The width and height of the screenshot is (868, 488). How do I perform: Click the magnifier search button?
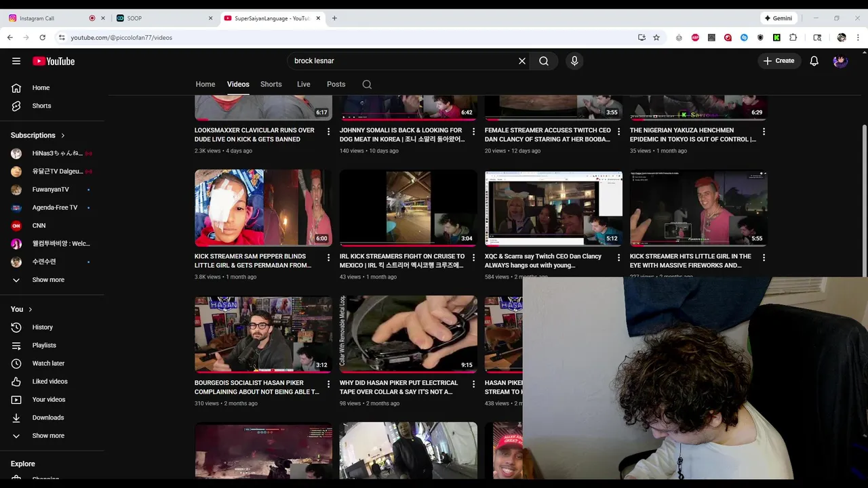(x=544, y=61)
